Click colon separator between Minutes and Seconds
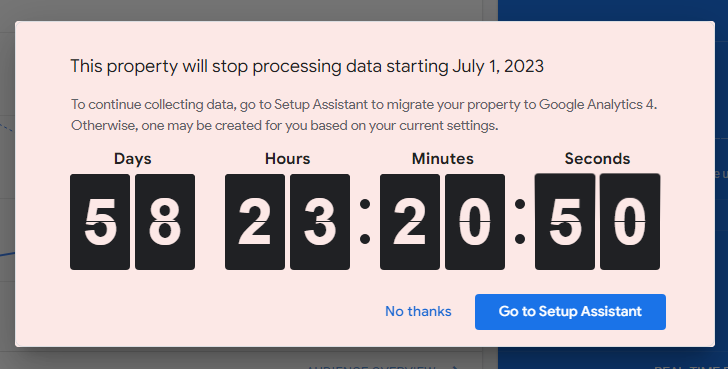Viewport: 728px width, 369px height. click(x=520, y=221)
